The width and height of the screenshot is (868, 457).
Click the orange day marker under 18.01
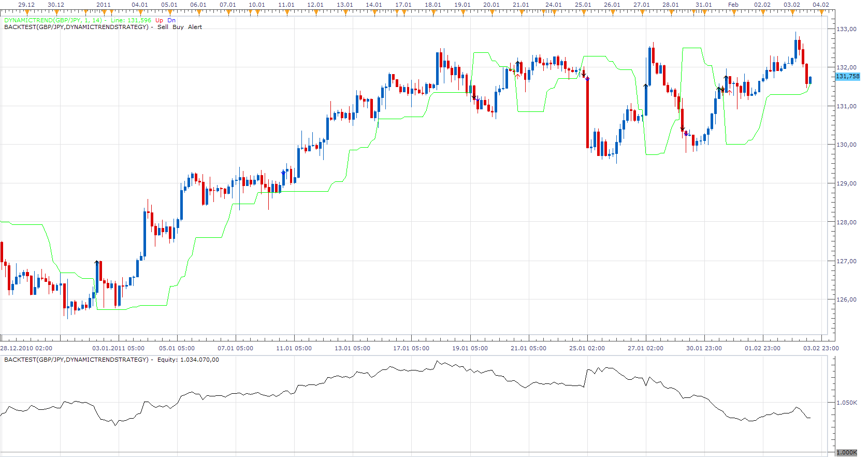(433, 11)
